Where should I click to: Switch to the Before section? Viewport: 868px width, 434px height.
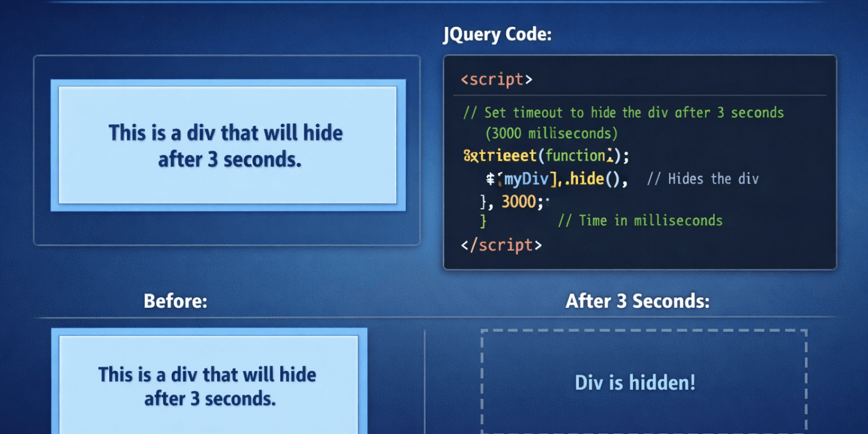[x=175, y=301]
